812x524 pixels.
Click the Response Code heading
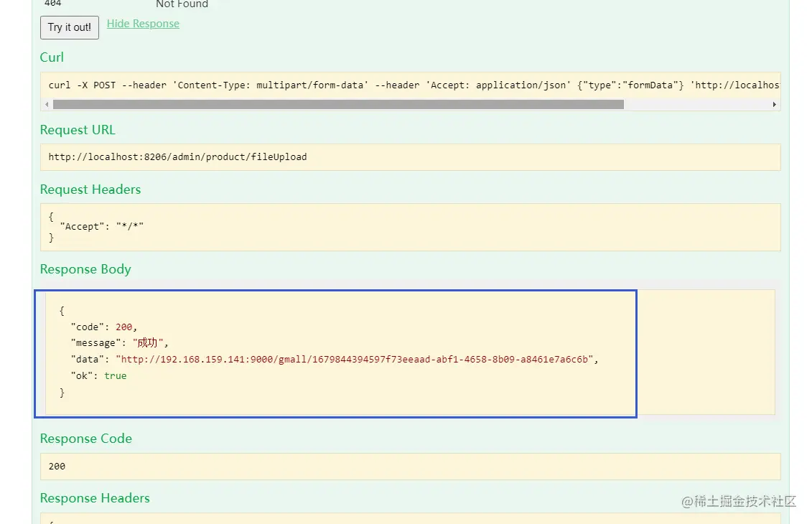[x=86, y=439]
